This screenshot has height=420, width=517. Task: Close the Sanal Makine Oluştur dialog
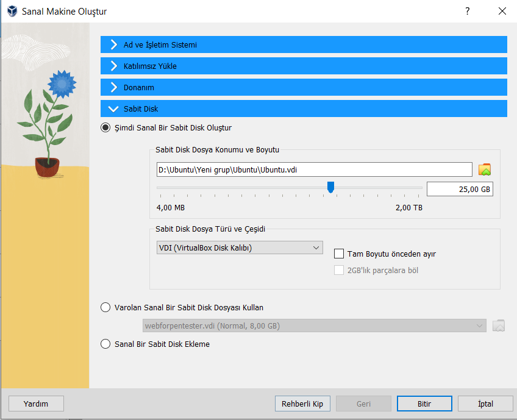click(x=502, y=11)
